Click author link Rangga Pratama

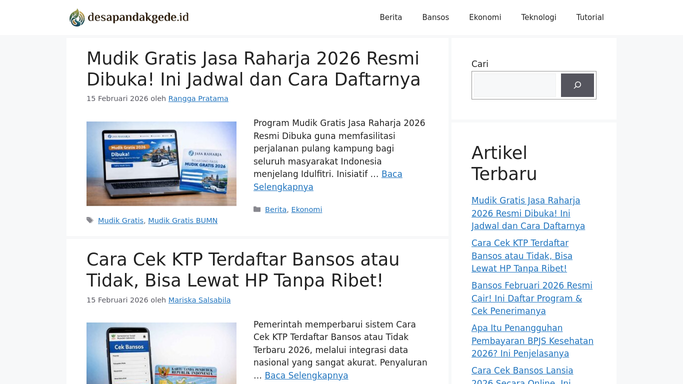(x=198, y=98)
